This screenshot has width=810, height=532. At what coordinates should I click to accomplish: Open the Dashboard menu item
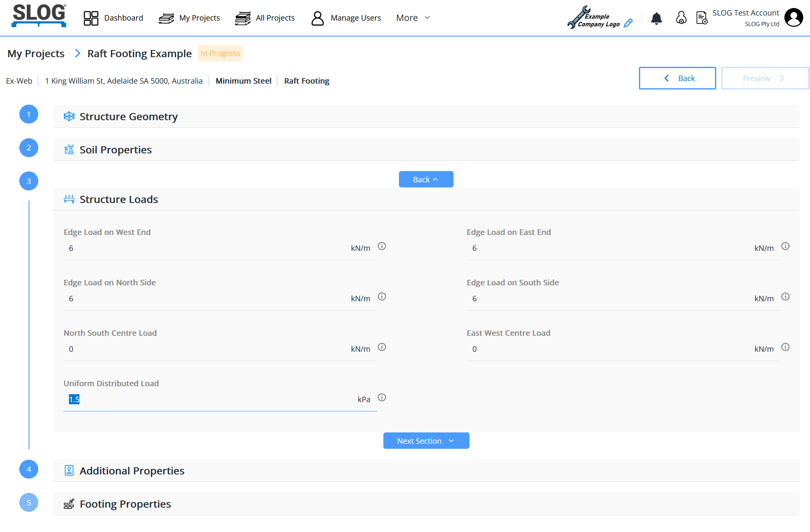coord(113,18)
